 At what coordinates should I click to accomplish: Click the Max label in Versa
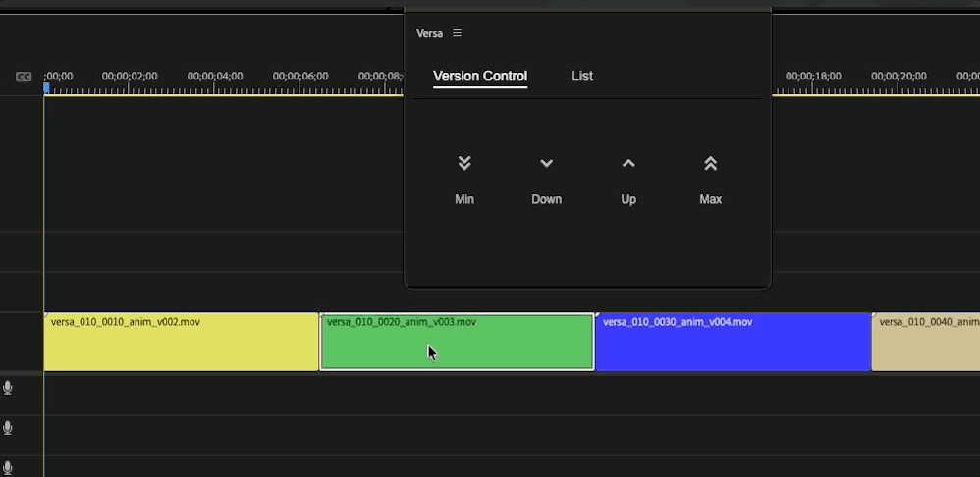click(x=711, y=199)
